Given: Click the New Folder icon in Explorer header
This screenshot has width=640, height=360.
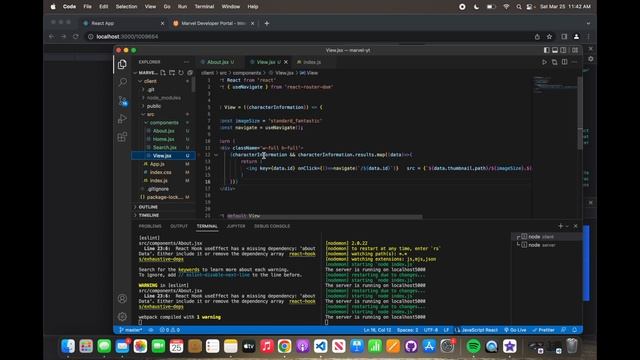Looking at the screenshot, I should pos(172,73).
